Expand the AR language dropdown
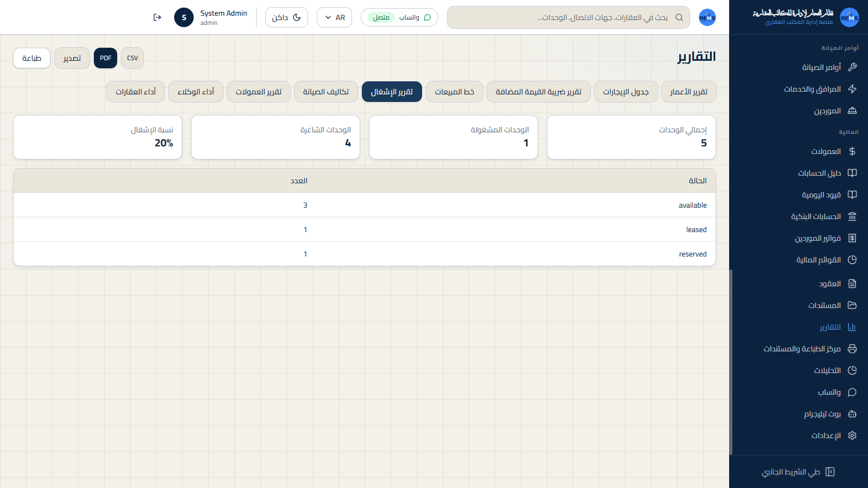Screen dimensions: 868x488 [334, 17]
